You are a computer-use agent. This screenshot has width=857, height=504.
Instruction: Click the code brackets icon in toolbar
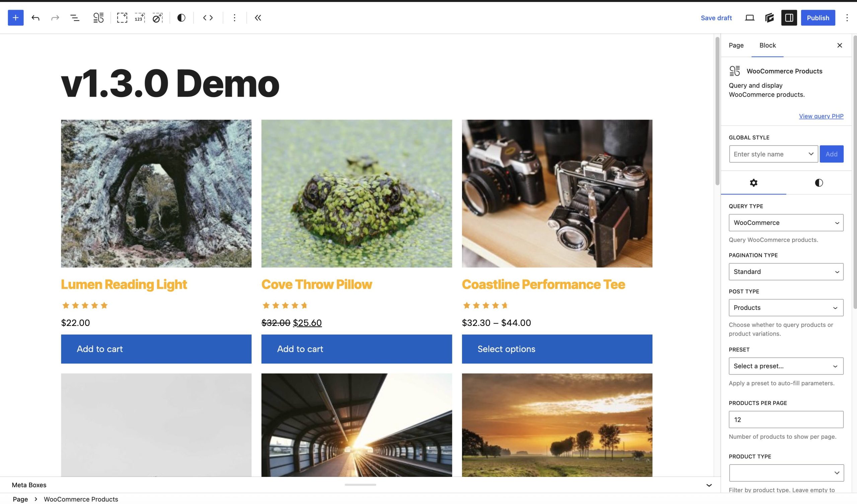tap(208, 18)
